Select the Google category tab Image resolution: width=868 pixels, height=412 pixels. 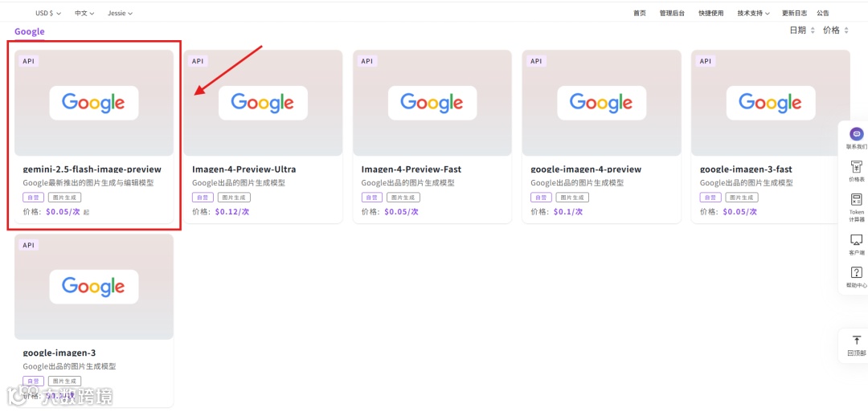click(30, 31)
